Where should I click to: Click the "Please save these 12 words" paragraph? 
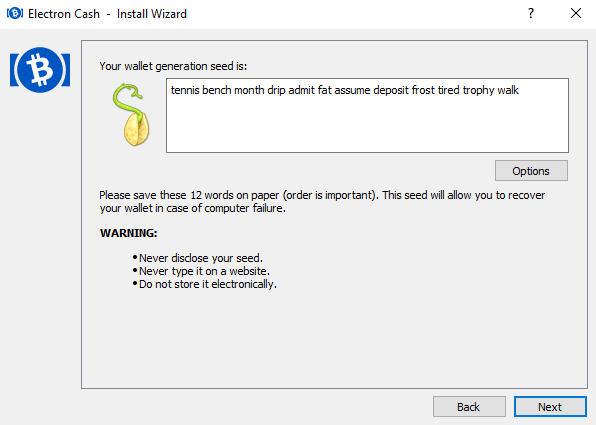(322, 201)
